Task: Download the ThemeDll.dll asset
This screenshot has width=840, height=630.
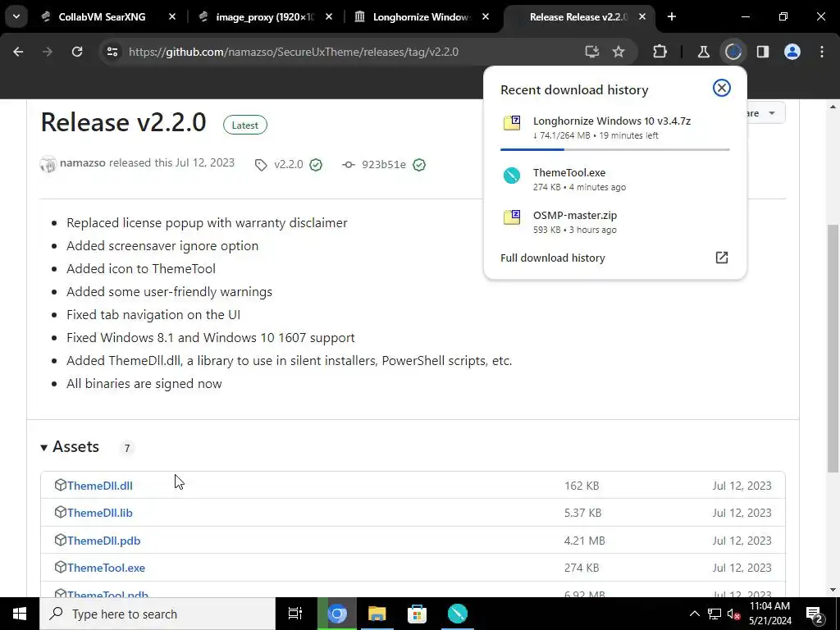Action: pyautogui.click(x=99, y=486)
